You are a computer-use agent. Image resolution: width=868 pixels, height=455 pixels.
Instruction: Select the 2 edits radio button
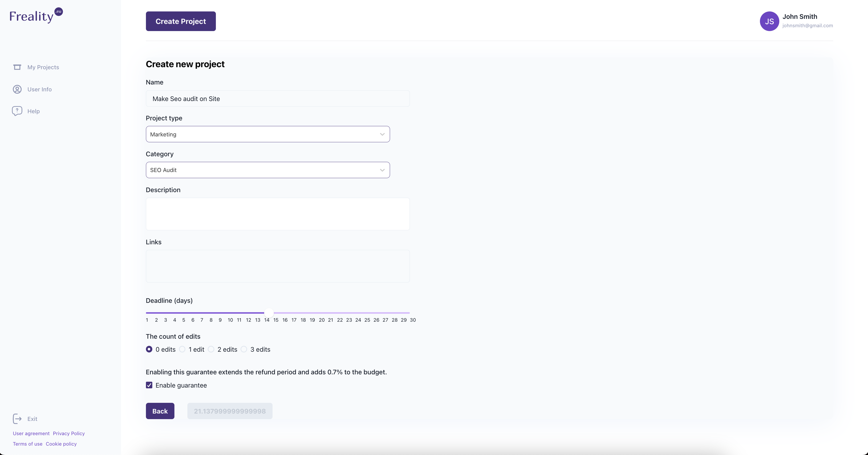[x=211, y=349]
